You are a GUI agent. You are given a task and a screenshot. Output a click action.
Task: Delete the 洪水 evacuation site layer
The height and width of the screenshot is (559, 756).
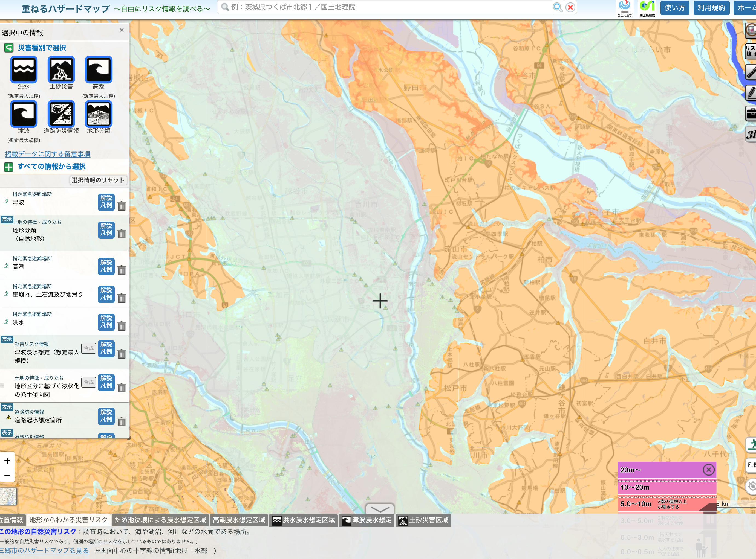(122, 325)
